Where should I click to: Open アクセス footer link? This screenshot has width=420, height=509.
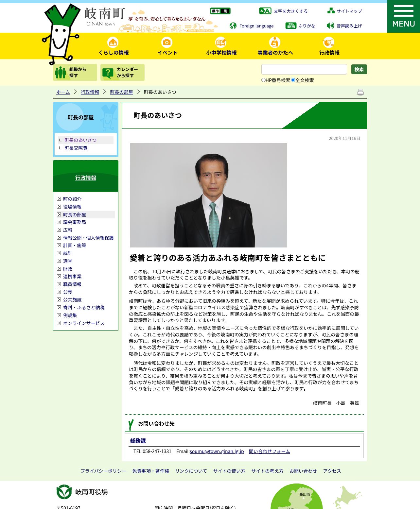click(x=332, y=471)
